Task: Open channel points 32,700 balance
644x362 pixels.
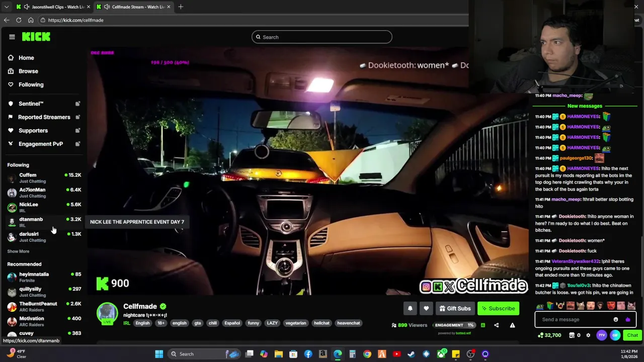Action: (549, 335)
